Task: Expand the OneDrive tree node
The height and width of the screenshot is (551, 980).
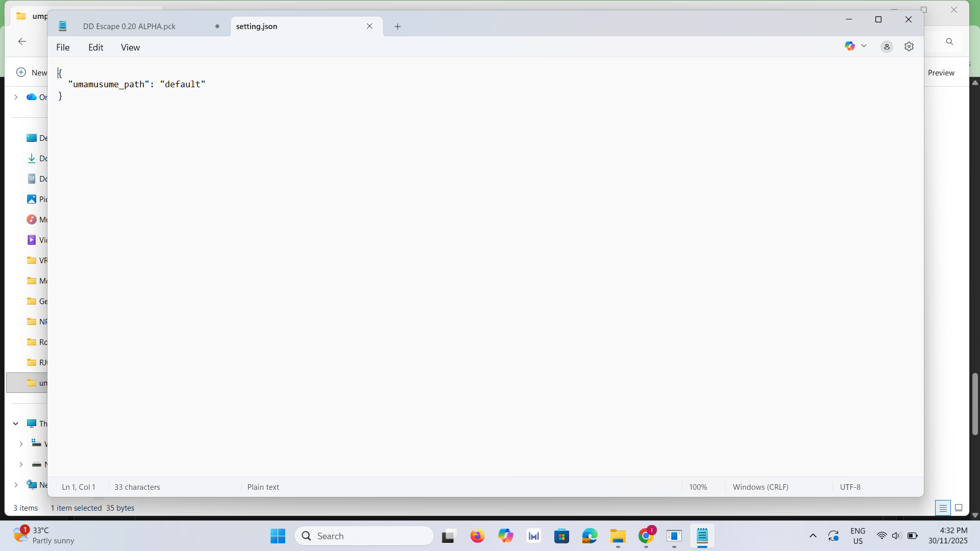Action: (16, 97)
